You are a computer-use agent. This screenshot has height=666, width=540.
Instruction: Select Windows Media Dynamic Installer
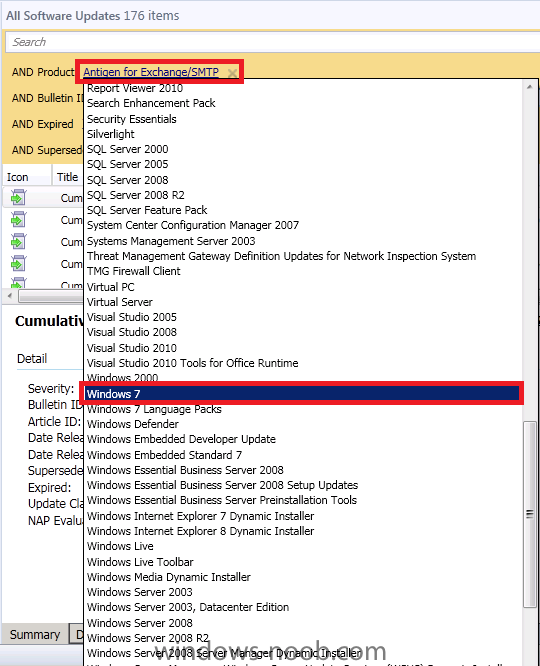169,577
